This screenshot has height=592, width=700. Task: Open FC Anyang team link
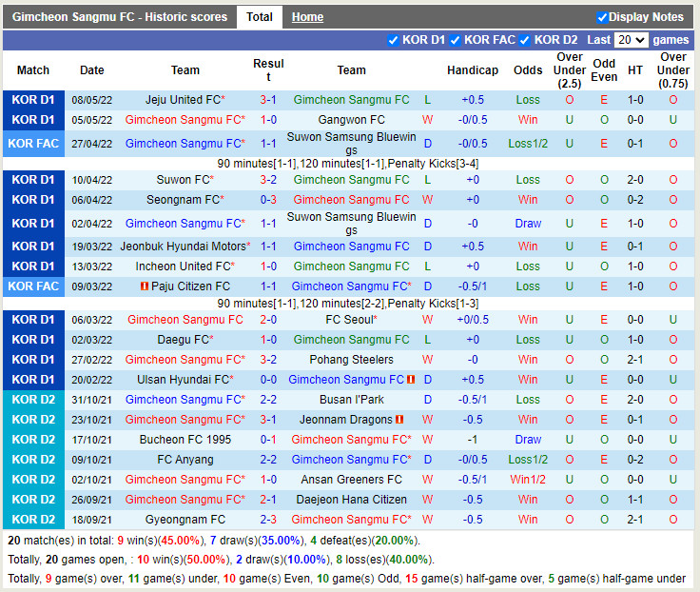point(185,460)
